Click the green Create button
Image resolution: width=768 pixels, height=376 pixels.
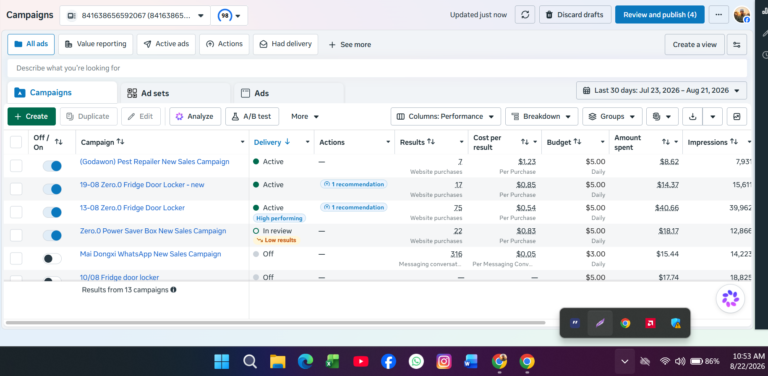pos(31,117)
